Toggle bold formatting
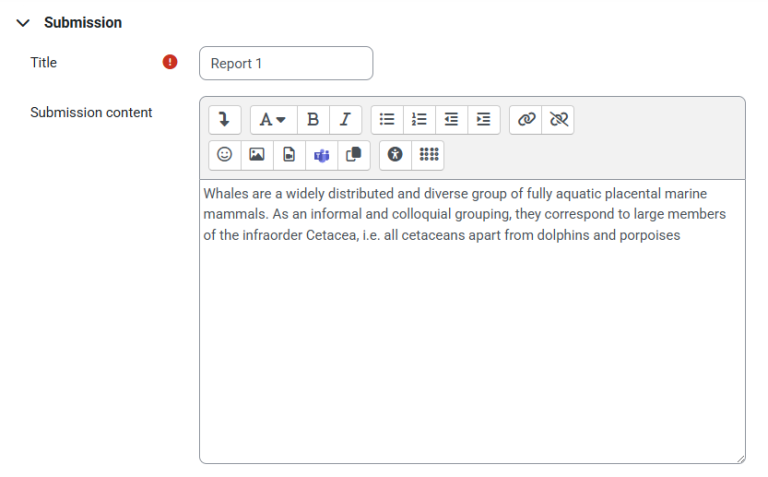 coord(313,119)
